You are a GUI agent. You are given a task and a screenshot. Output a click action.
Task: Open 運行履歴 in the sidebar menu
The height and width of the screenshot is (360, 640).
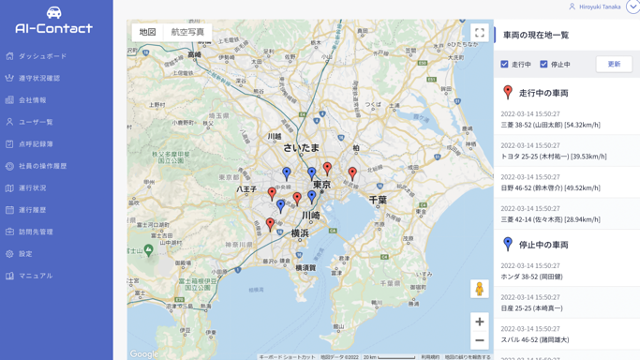tap(32, 210)
